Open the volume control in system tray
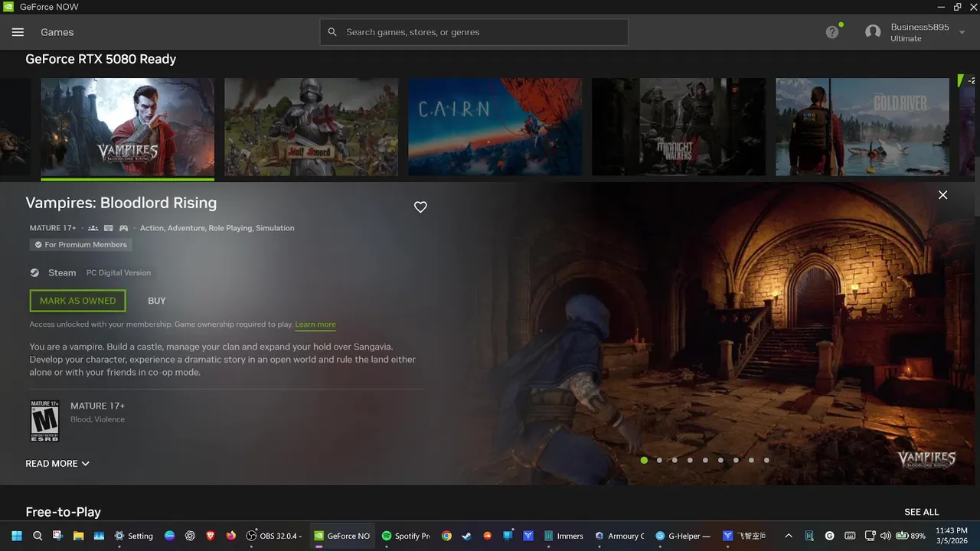This screenshot has width=980, height=551. [886, 536]
